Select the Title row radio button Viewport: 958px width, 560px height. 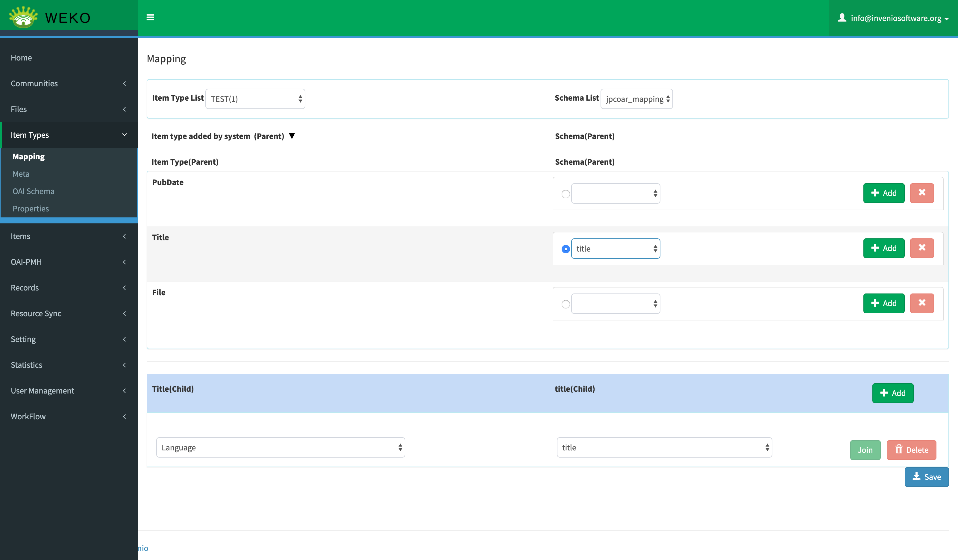(565, 249)
